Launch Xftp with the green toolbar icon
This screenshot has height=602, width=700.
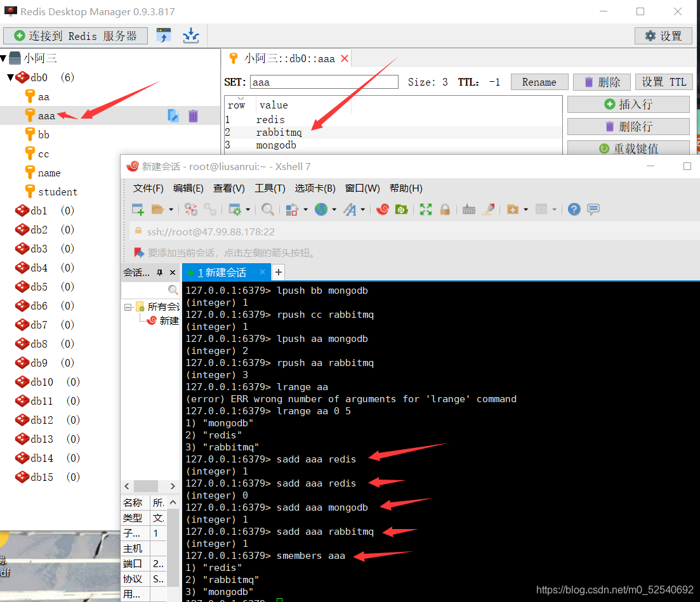click(401, 209)
